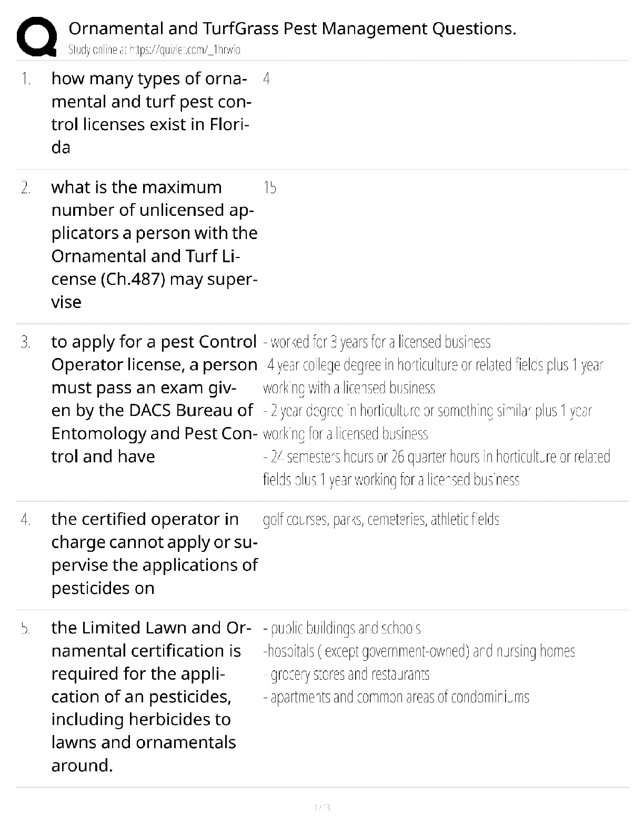Click "hospitals (except government-owned) and nursing homes"
644x834 pixels.
click(419, 651)
